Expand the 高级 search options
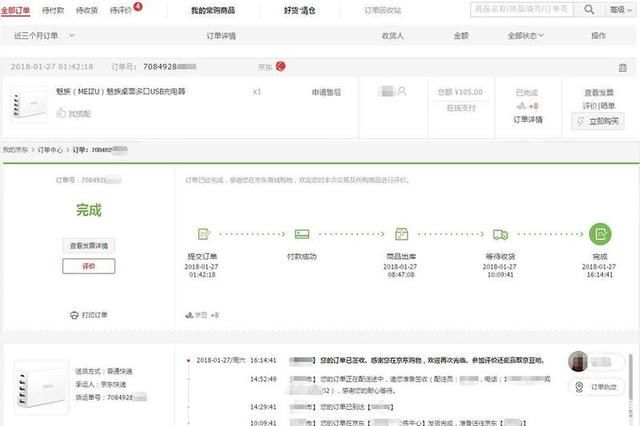 click(x=619, y=9)
